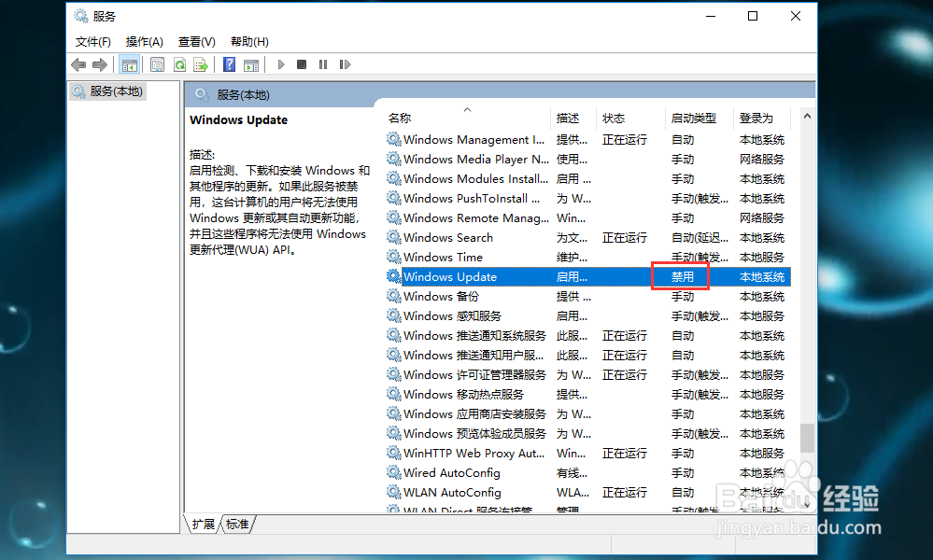This screenshot has width=933, height=560.
Task: Switch to the 标准 tab
Action: pos(237,524)
